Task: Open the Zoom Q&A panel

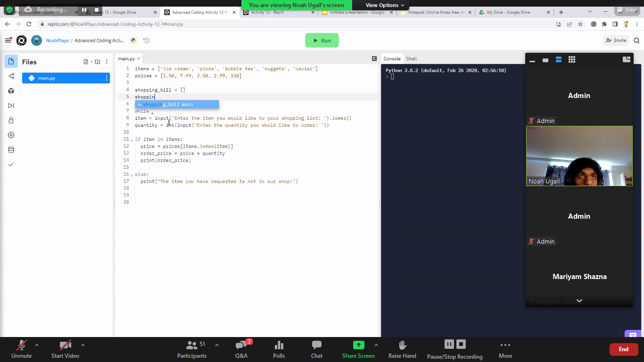Action: pos(241,350)
